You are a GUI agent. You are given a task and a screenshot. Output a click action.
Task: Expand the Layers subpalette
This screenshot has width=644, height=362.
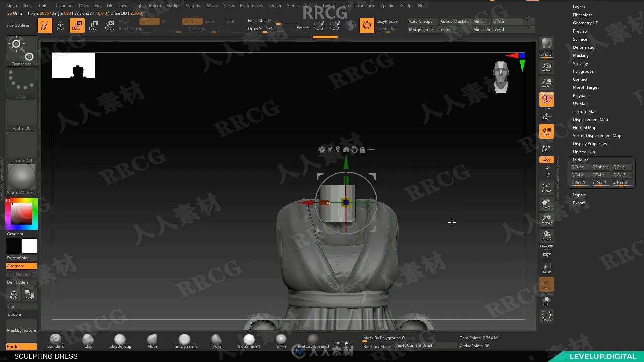tap(579, 7)
